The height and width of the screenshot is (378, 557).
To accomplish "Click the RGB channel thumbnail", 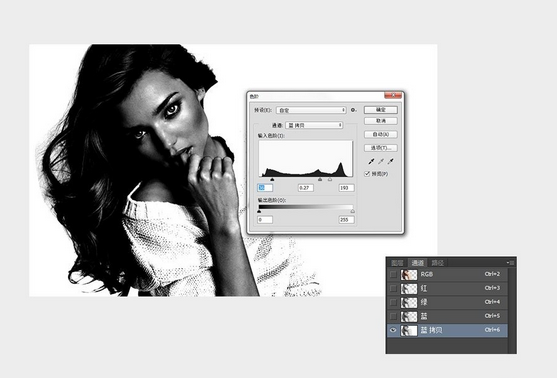I will point(409,275).
